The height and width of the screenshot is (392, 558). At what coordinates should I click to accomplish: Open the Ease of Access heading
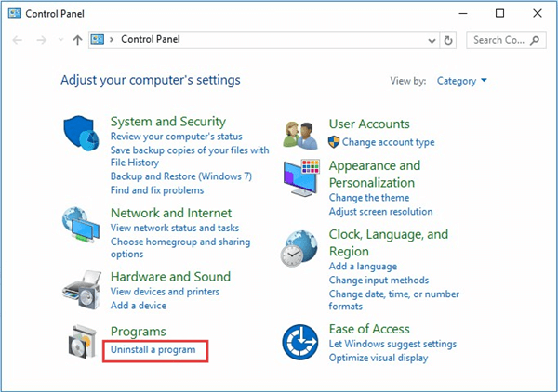(369, 329)
